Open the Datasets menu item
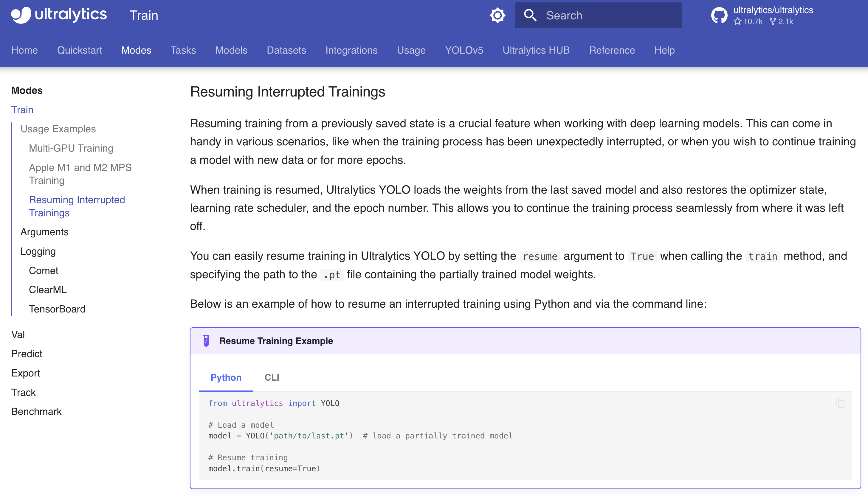868x498 pixels. click(x=286, y=50)
